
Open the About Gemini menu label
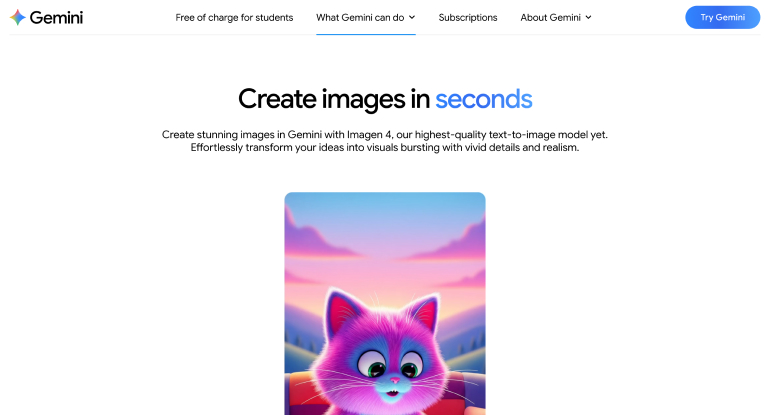coord(551,18)
